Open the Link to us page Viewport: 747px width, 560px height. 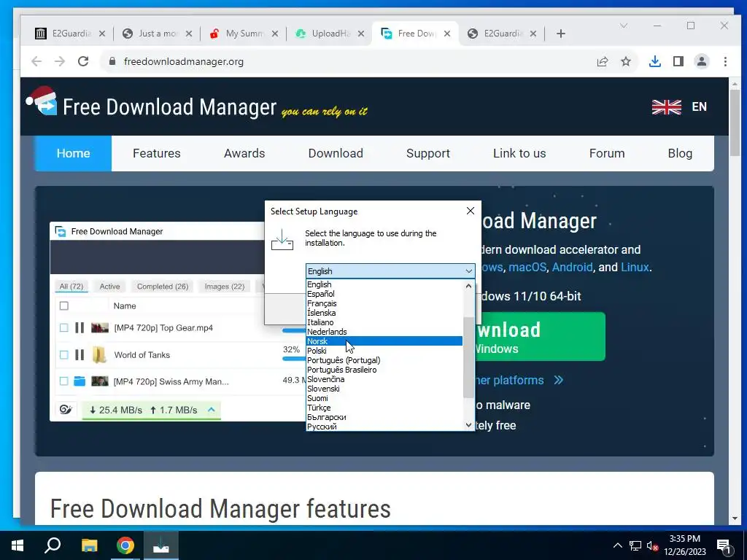coord(519,153)
